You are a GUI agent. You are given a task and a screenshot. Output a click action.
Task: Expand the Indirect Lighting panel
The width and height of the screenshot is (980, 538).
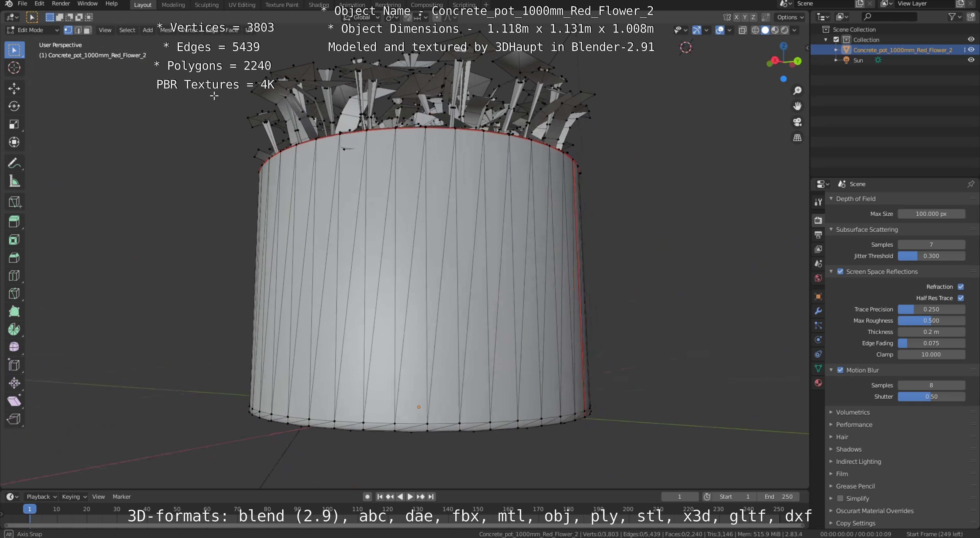(858, 462)
